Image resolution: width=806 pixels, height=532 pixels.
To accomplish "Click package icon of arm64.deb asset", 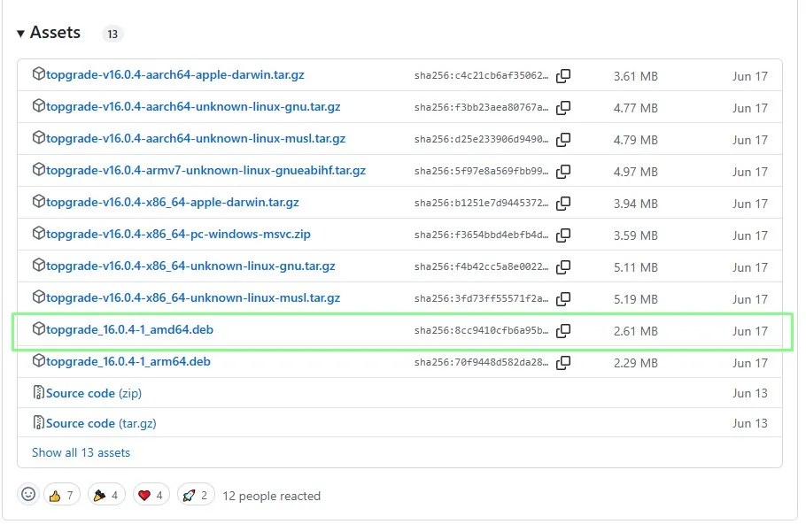I will (39, 360).
